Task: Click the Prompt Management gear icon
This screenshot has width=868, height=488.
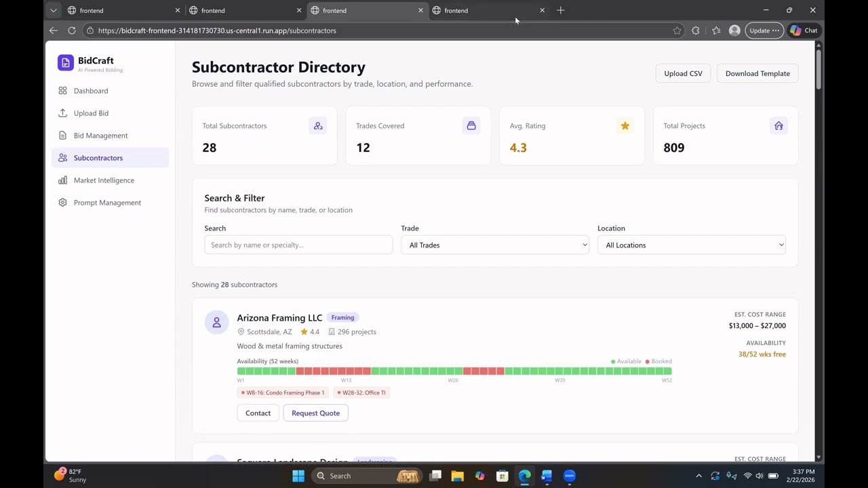Action: 62,203
